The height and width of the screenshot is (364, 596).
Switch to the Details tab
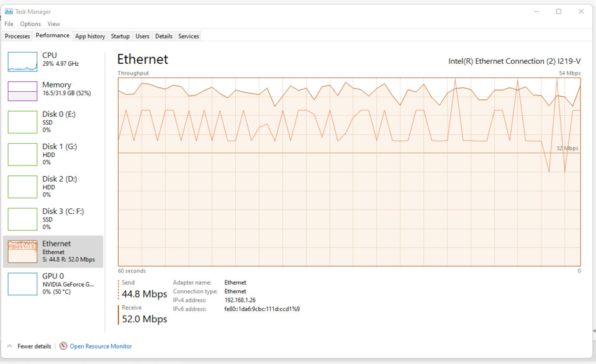coord(164,36)
